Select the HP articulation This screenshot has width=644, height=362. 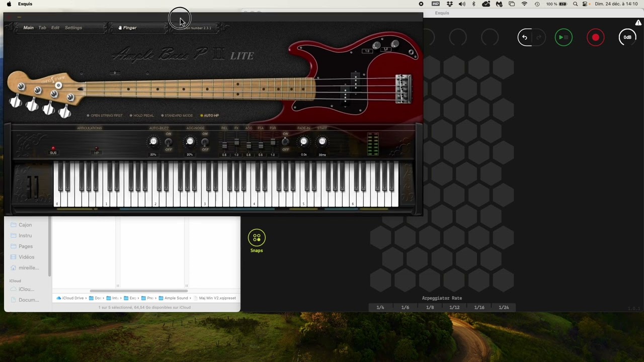[97, 150]
